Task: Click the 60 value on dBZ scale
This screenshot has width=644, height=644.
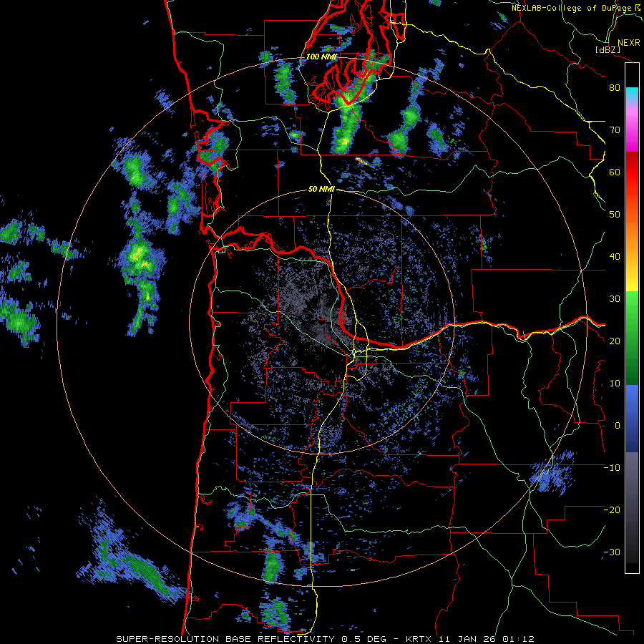Action: pos(615,172)
